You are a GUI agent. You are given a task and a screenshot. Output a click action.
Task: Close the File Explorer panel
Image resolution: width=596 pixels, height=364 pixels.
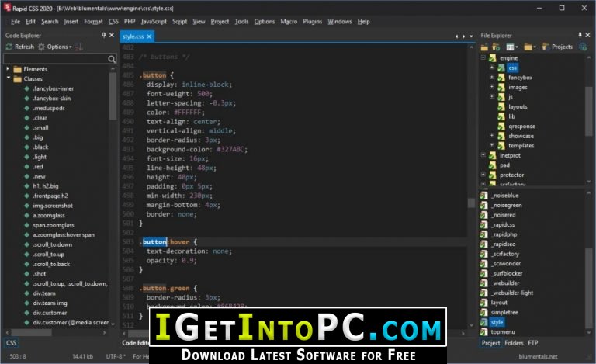coord(587,35)
